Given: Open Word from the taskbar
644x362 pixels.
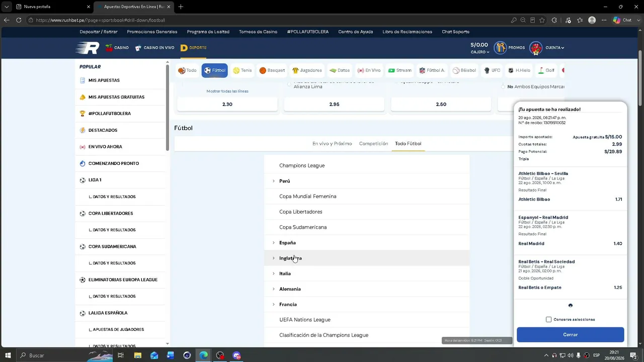Looking at the screenshot, I should tap(171, 355).
